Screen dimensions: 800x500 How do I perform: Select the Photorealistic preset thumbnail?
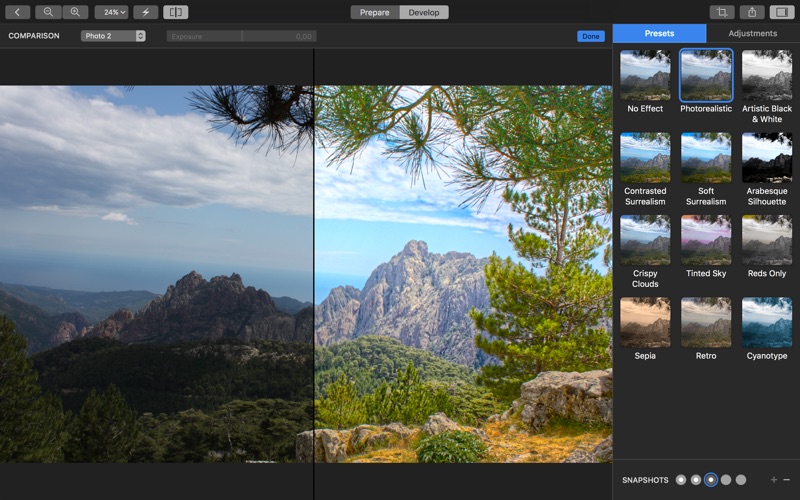click(x=706, y=75)
